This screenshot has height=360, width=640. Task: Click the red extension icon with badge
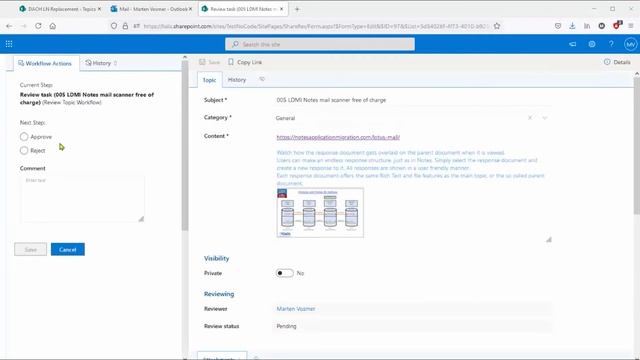[617, 25]
